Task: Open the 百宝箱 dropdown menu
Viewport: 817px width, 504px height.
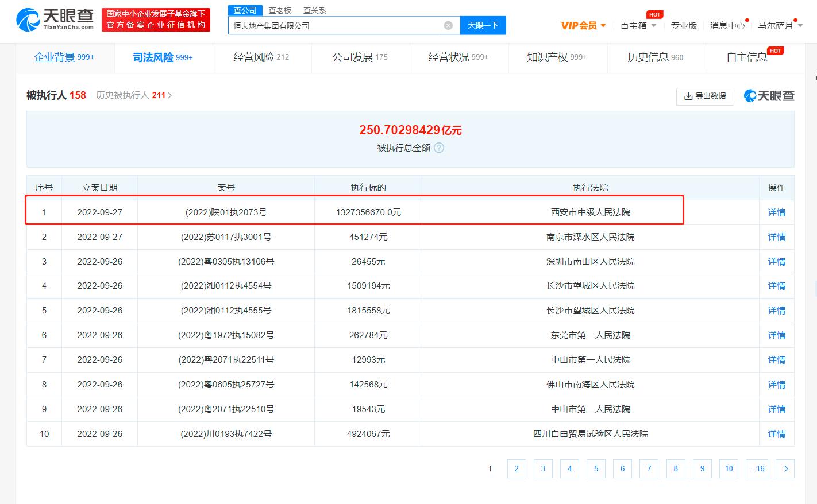Action: pos(638,25)
